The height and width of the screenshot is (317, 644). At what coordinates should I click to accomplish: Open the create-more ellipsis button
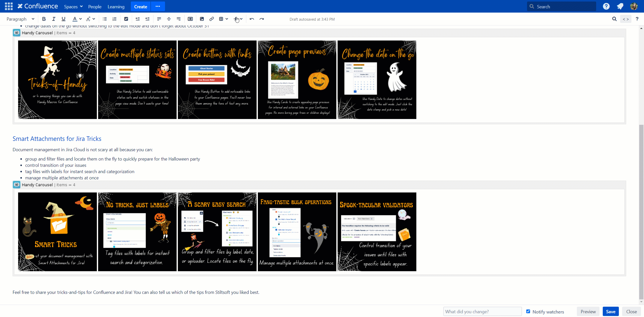click(158, 7)
